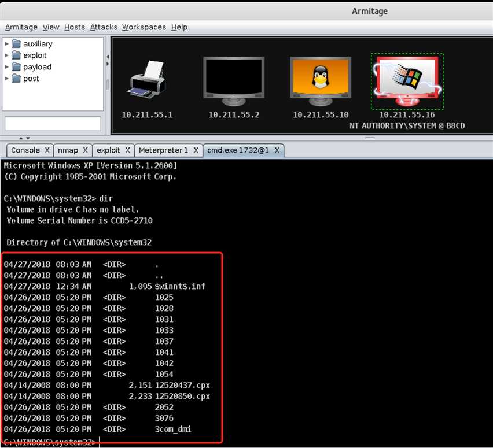Expand the exploit module tree
Screen dimensions: 493x448
[6, 55]
